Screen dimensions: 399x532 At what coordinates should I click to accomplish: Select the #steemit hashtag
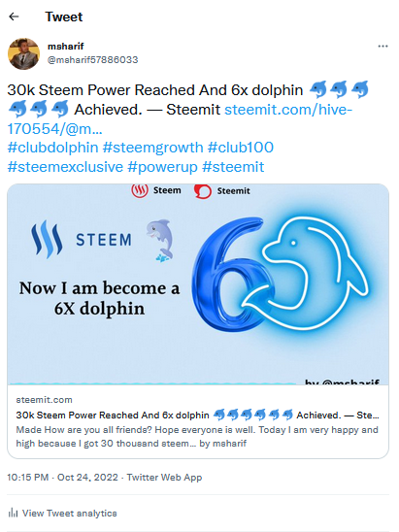click(x=233, y=167)
